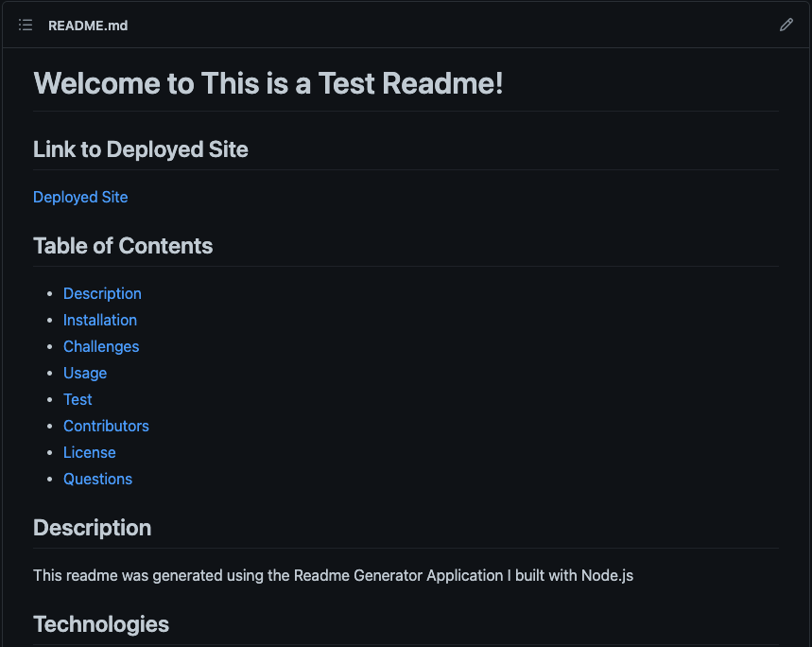Select the Installation link
The image size is (812, 647).
pyautogui.click(x=100, y=320)
